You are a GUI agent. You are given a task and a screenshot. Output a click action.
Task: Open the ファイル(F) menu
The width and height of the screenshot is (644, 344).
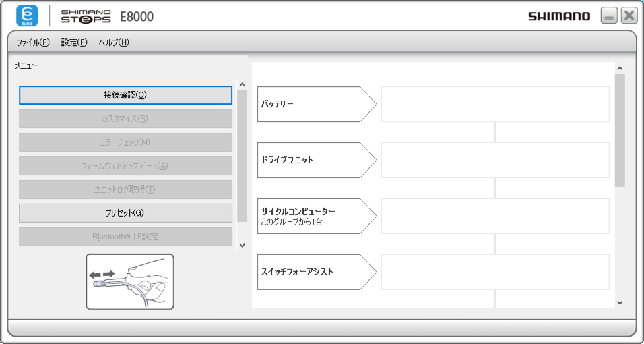coord(32,42)
